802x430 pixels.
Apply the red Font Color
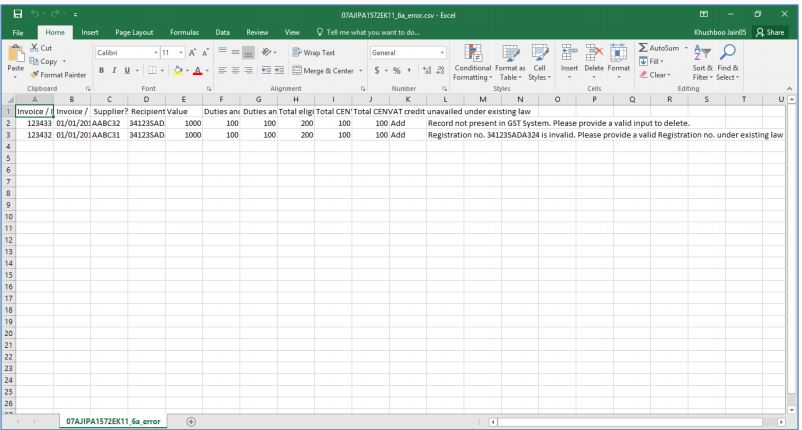(x=197, y=70)
